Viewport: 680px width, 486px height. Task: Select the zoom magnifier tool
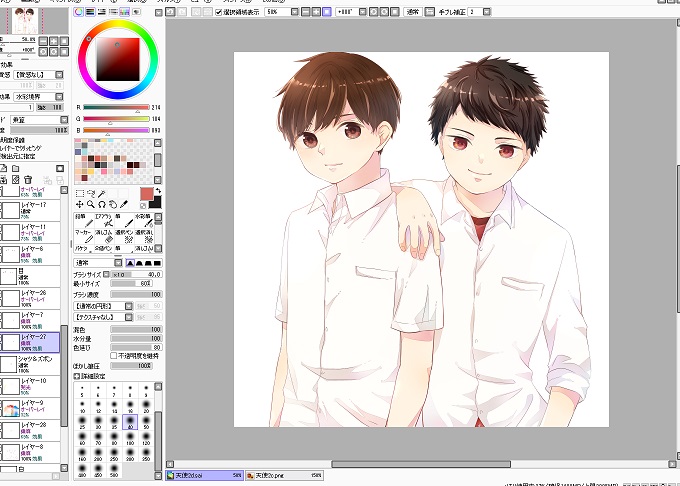[x=91, y=204]
